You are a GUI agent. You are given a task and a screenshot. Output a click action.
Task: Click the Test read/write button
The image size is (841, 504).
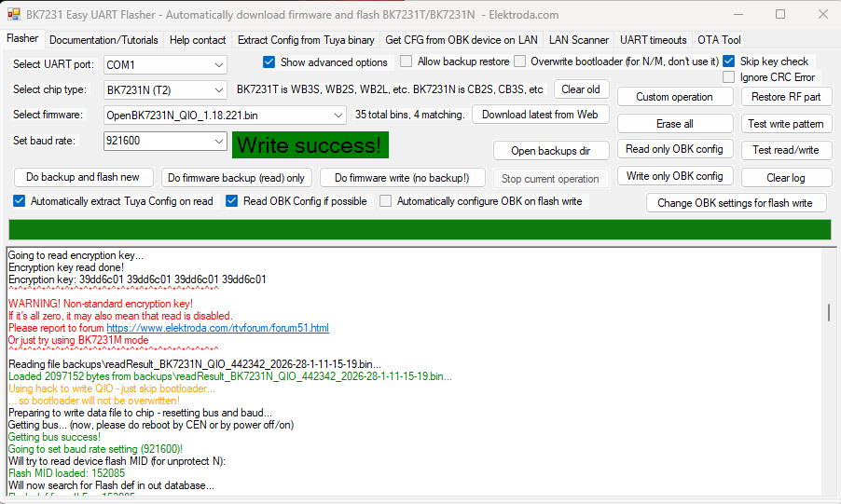pos(786,150)
